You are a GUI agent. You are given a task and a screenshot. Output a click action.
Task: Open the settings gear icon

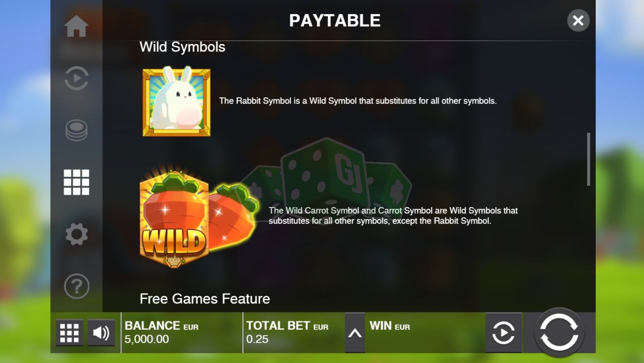click(x=76, y=234)
